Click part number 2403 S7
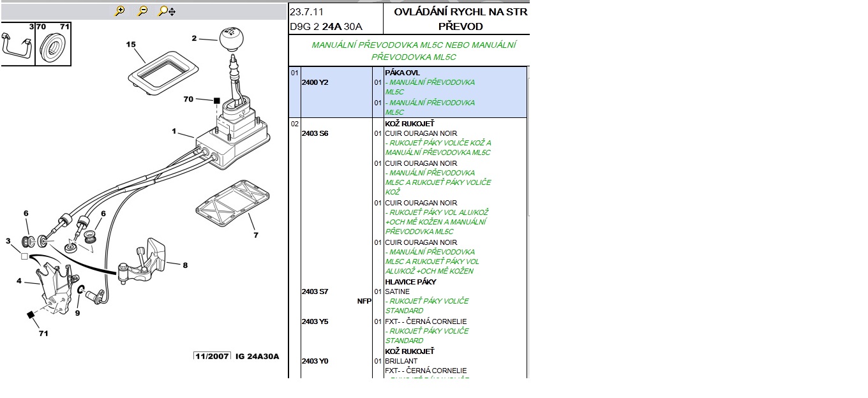Viewport: 868px width, 398px height. 315,291
